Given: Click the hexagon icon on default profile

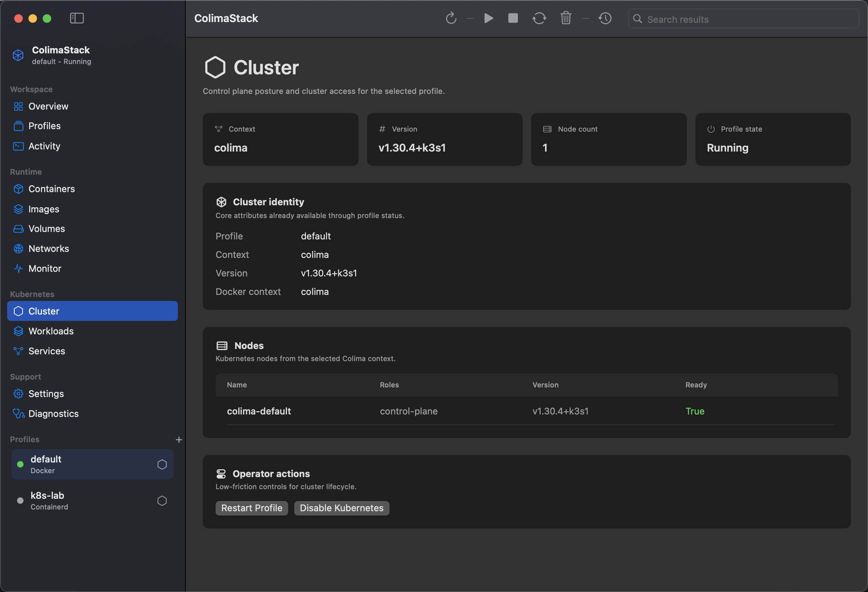Looking at the screenshot, I should tap(162, 464).
